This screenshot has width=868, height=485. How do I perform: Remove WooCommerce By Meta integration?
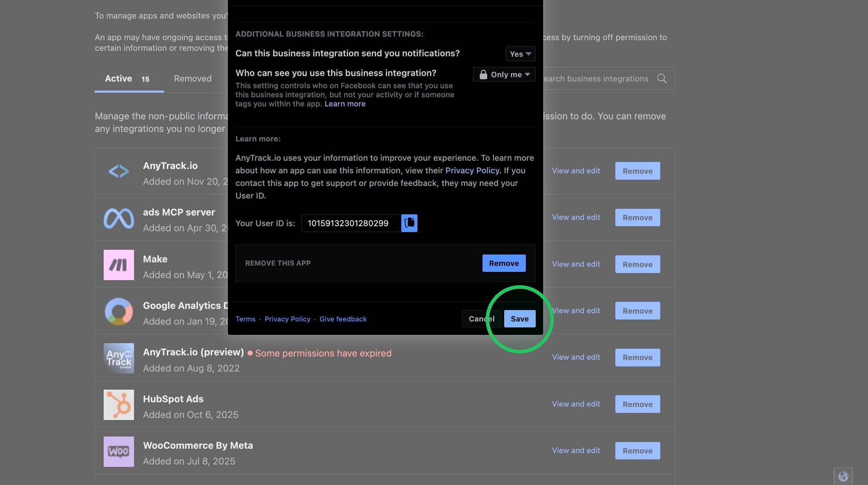[x=637, y=451]
